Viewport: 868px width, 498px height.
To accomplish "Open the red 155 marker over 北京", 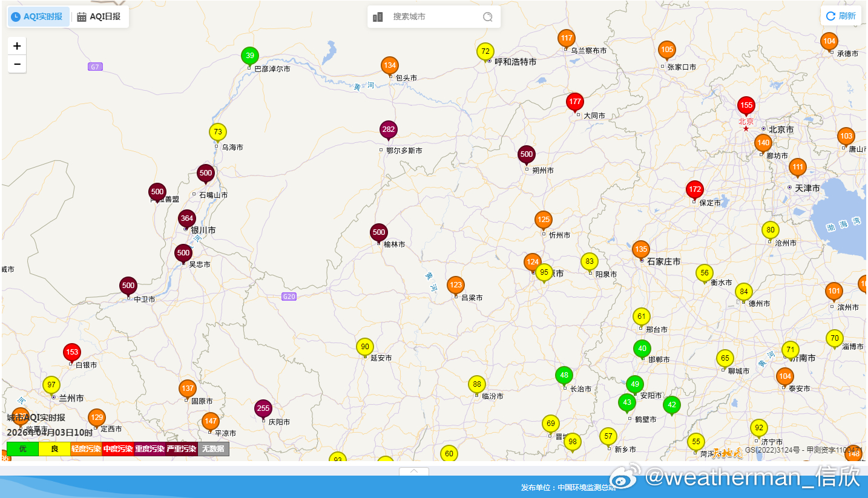I will [746, 105].
